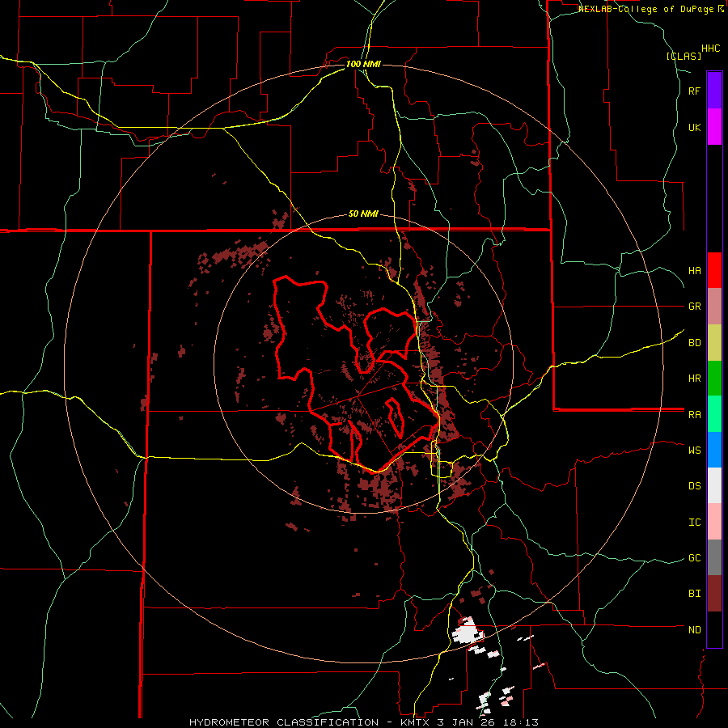Click the 'HYDROMETEOR CLASSIFICATION' title text
This screenshot has height=728, width=728.
point(284,722)
